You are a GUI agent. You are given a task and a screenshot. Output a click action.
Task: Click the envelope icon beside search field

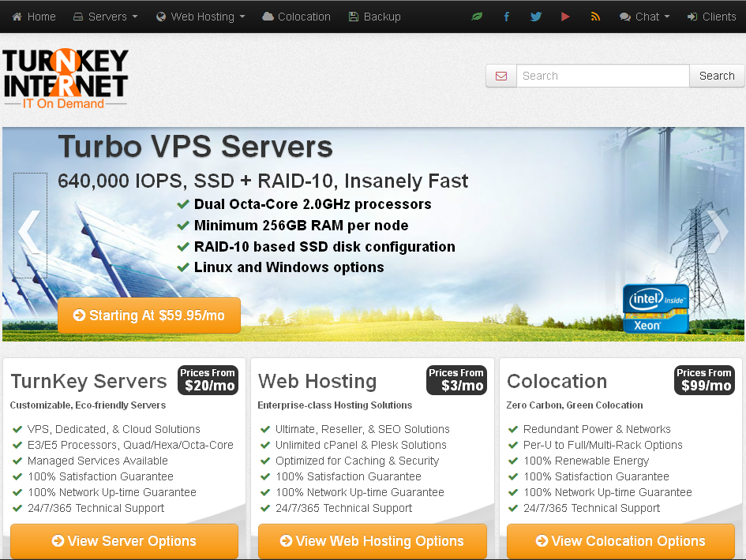501,76
